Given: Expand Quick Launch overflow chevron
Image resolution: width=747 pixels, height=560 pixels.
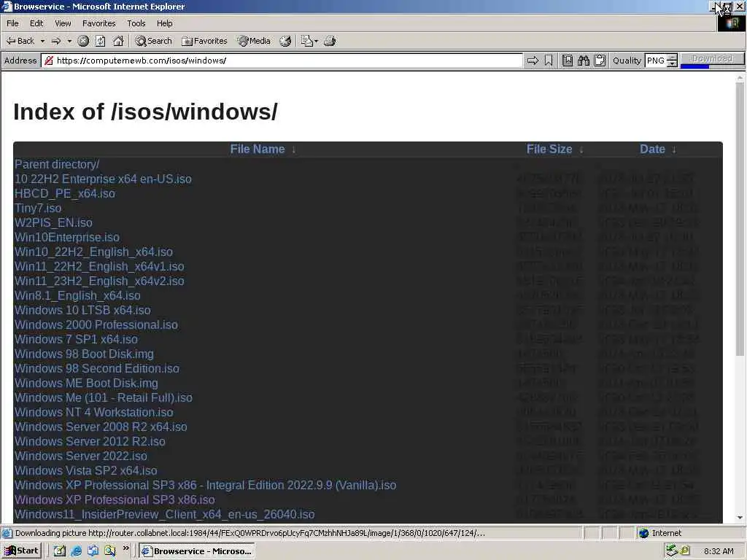Looking at the screenshot, I should (125, 548).
